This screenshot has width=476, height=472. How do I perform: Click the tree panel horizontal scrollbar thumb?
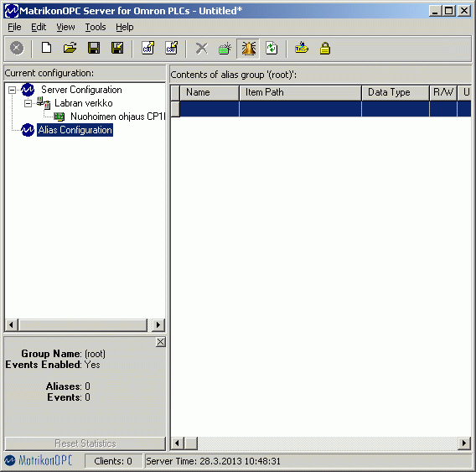[83, 324]
